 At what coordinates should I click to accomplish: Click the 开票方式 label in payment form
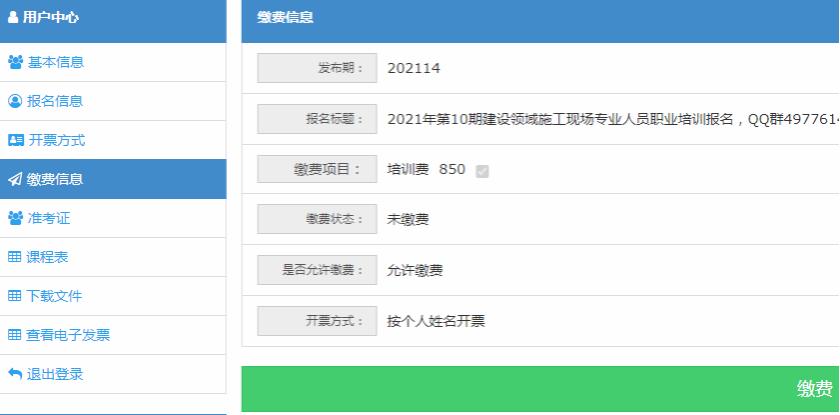click(x=317, y=321)
